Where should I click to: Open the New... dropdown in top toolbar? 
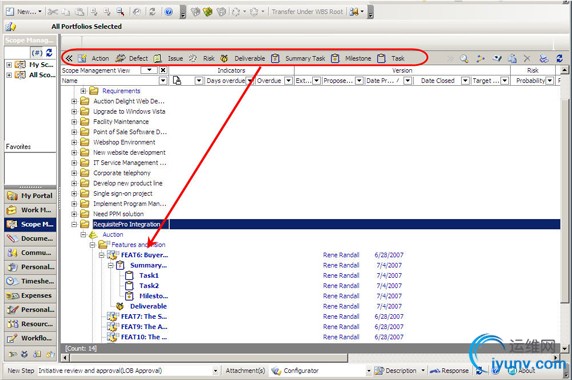40,12
